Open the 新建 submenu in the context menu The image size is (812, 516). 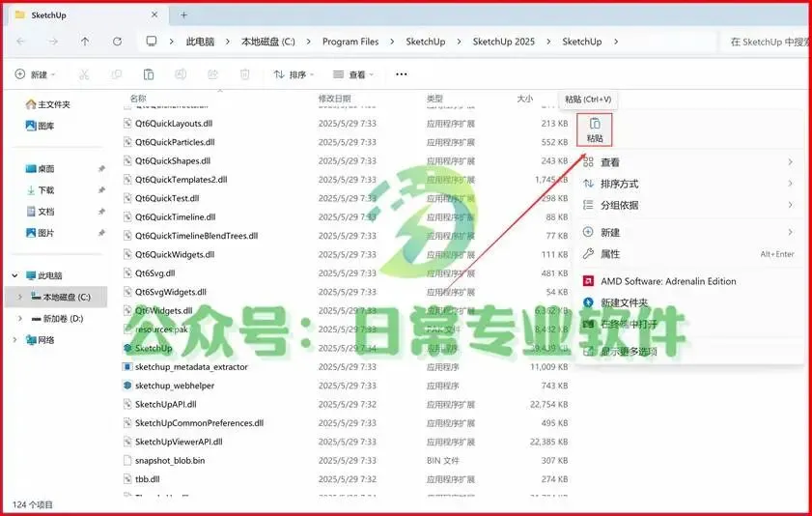point(688,232)
